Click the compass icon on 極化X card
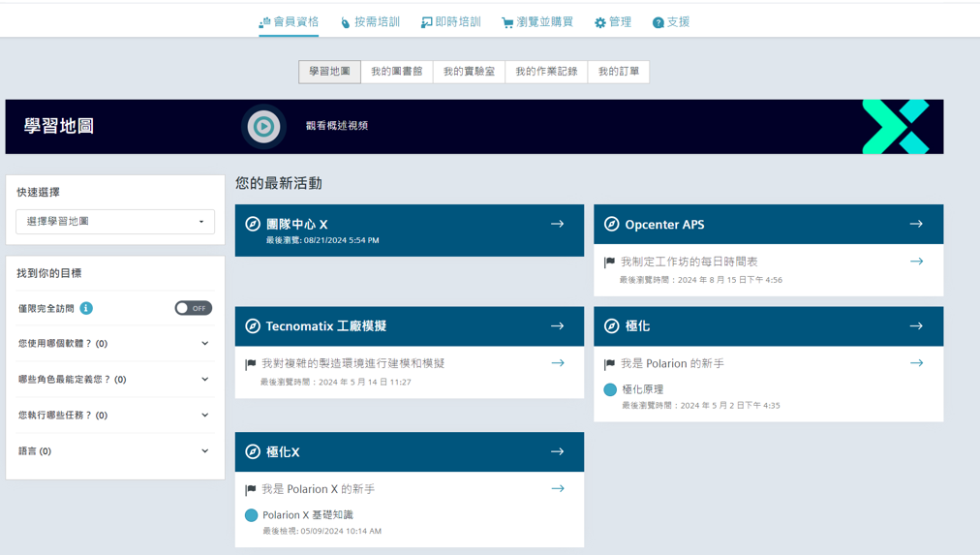This screenshot has width=980, height=555. click(x=253, y=451)
